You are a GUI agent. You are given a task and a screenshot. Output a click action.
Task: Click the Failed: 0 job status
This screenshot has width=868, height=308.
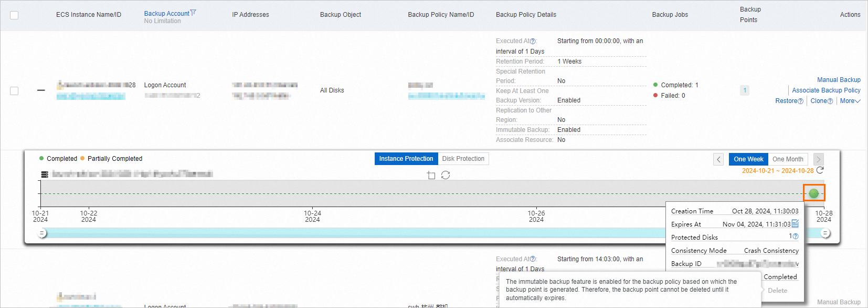[x=669, y=96]
